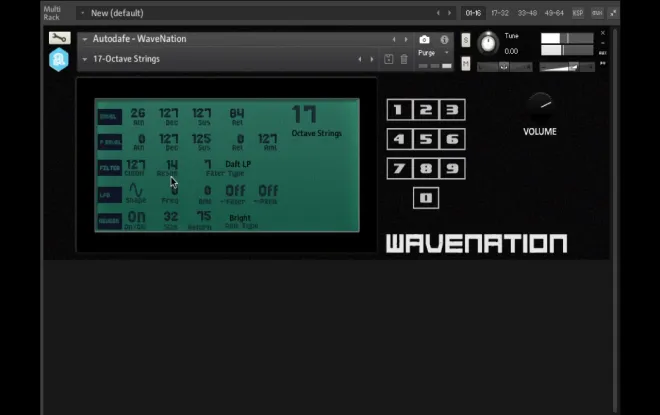Open instrument edit mode with wrench icon
The height and width of the screenshot is (415, 660).
(x=59, y=38)
